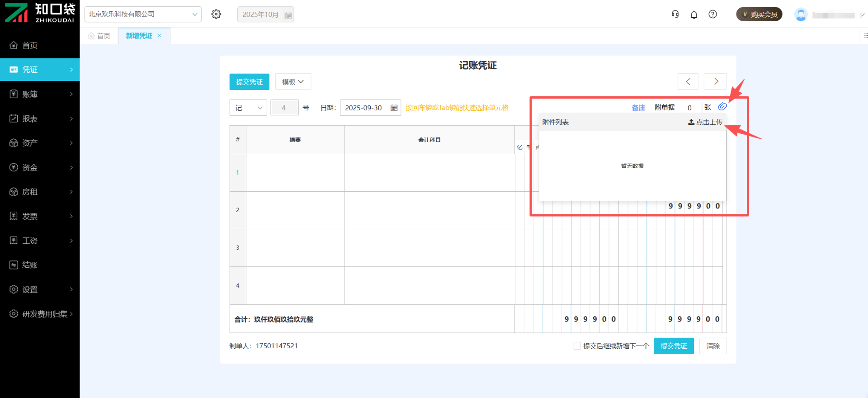This screenshot has height=398, width=868.
Task: Click the attachment count input field
Action: pyautogui.click(x=689, y=108)
